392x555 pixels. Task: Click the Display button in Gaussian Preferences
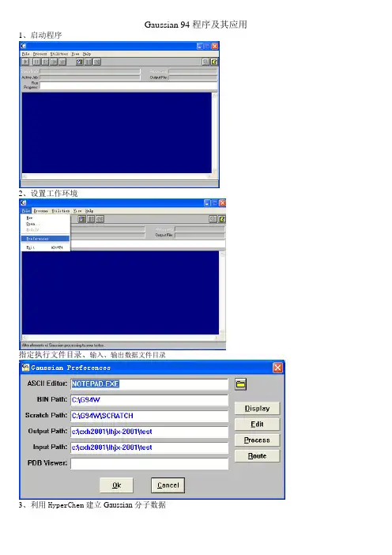click(x=257, y=409)
